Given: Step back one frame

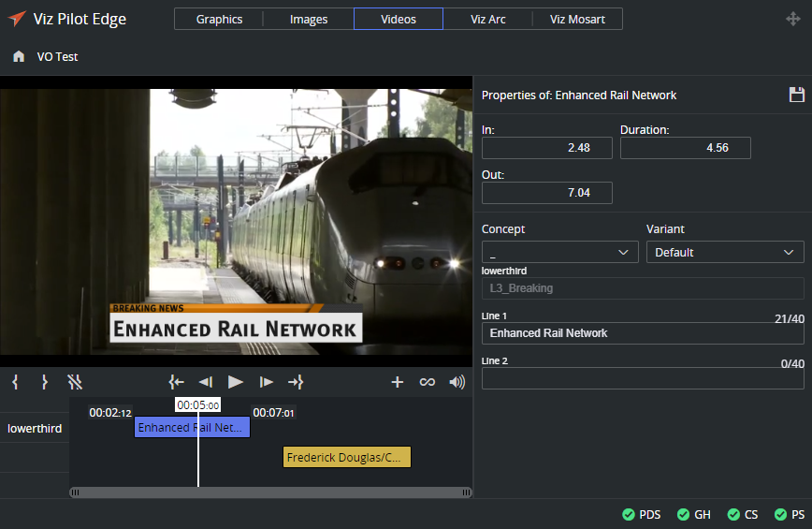Looking at the screenshot, I should coord(205,382).
